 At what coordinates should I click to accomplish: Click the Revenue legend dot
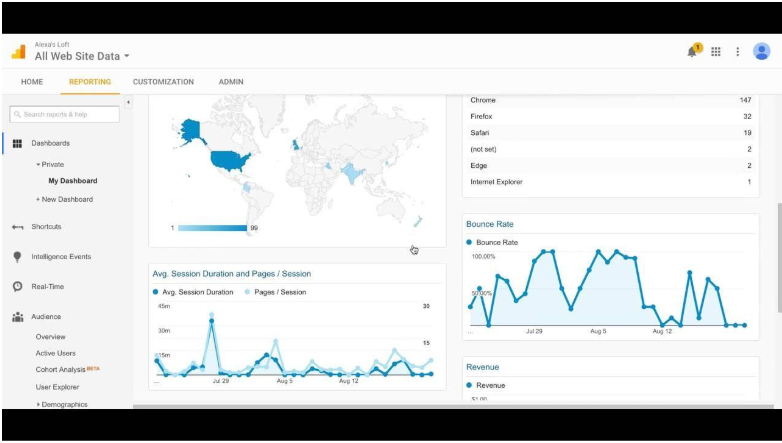469,385
